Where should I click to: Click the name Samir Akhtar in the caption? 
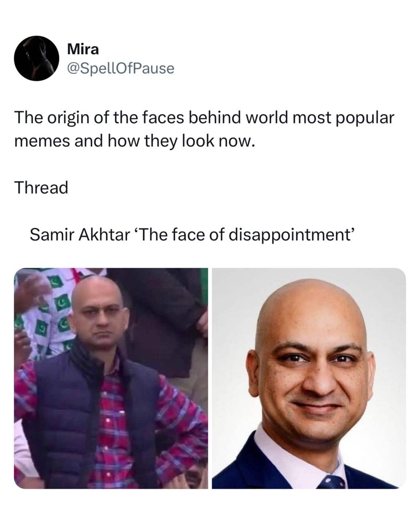(79, 234)
